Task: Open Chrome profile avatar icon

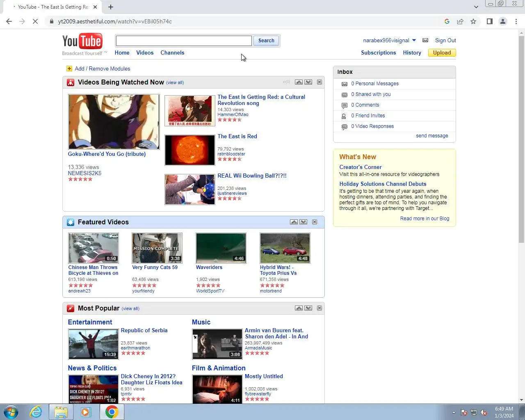Action: 503,21
